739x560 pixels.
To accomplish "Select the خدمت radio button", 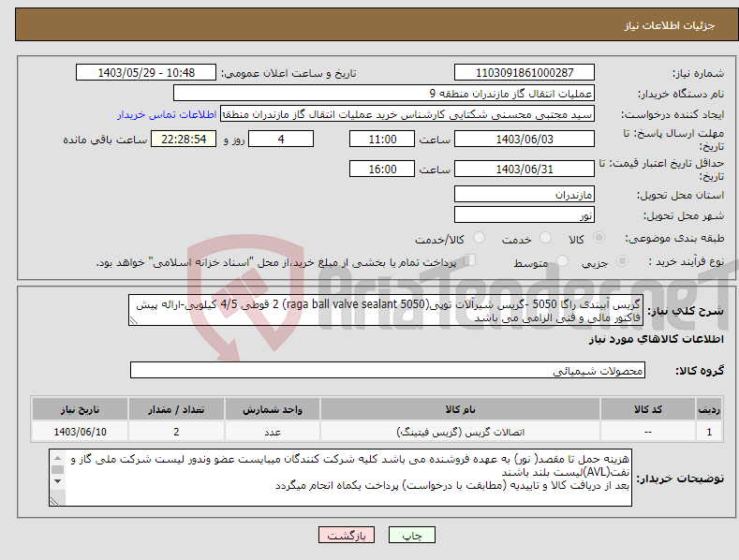I will 545,238.
